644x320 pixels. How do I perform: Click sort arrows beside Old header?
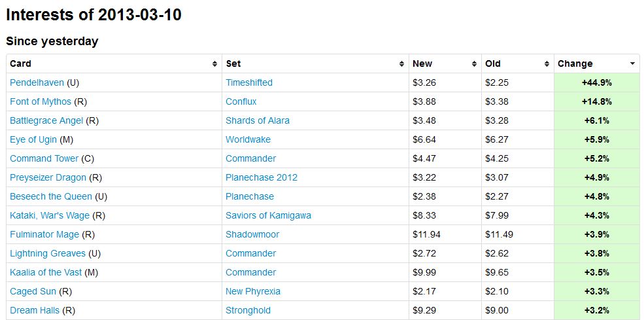coord(547,64)
